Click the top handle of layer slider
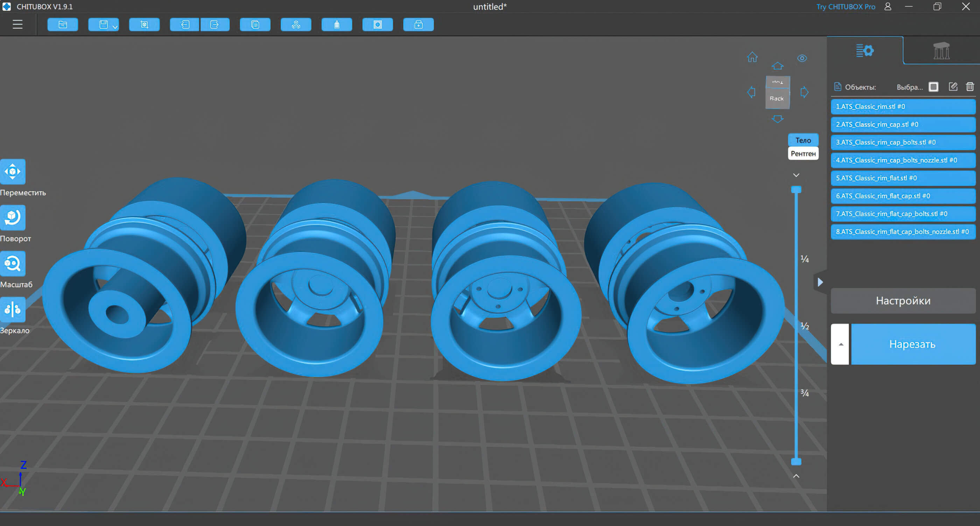 pyautogui.click(x=796, y=189)
